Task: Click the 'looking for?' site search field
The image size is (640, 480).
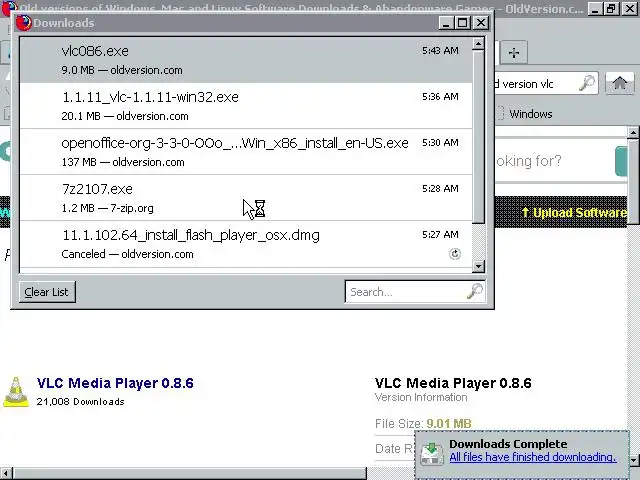Action: 553,161
